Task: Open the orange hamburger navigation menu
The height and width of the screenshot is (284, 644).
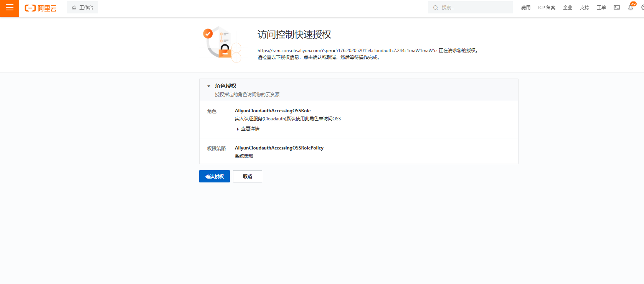Action: tap(10, 8)
